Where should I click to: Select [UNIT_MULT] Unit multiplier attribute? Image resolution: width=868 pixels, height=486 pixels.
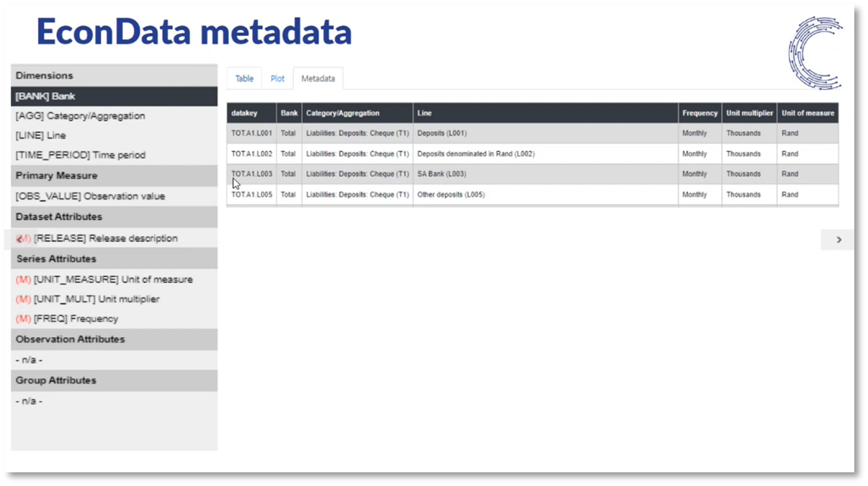[114, 299]
